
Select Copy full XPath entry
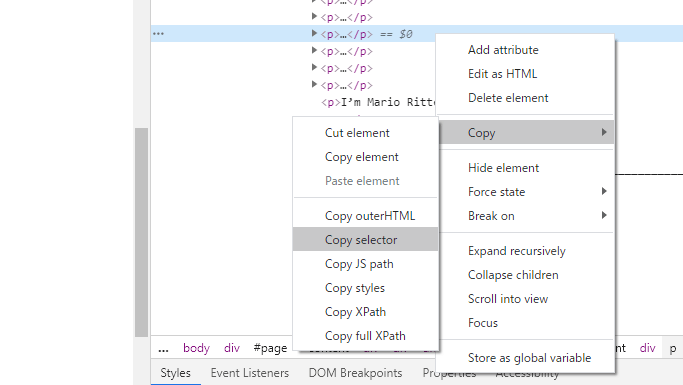pos(365,336)
